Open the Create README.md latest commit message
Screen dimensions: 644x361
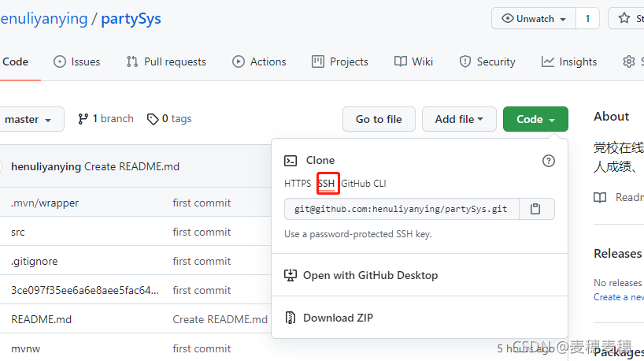point(131,166)
